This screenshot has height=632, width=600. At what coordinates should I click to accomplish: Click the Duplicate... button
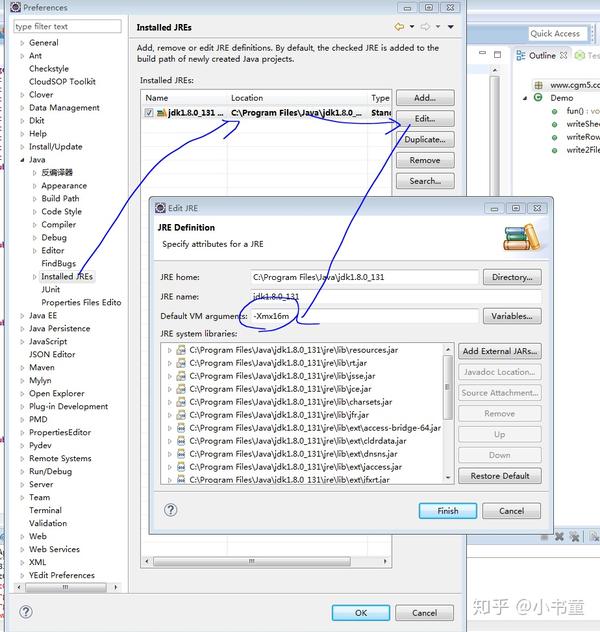[425, 139]
